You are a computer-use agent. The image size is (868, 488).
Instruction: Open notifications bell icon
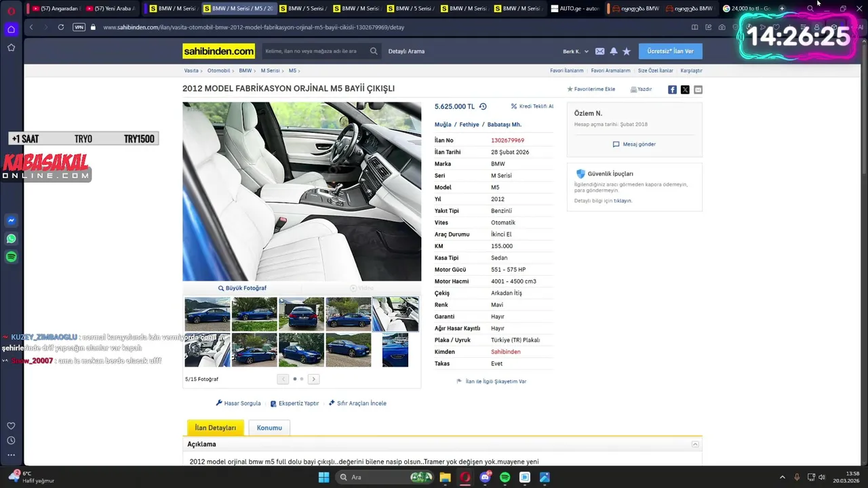tap(613, 52)
